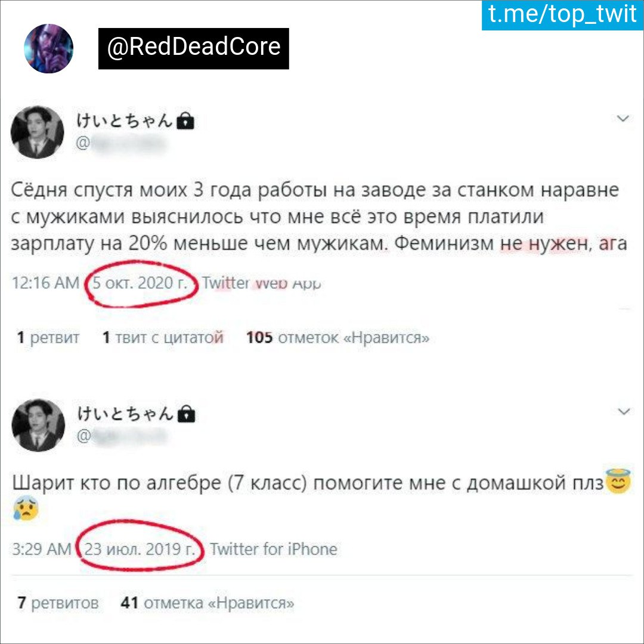Click the date 5 окт. 2020 г.
Screen dimensions: 644x644
tap(140, 283)
